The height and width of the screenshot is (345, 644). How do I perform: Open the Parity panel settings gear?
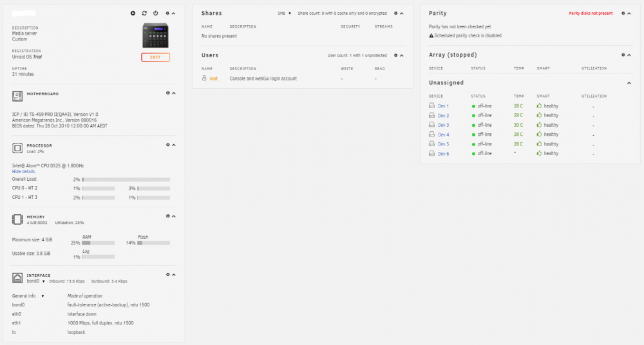623,13
